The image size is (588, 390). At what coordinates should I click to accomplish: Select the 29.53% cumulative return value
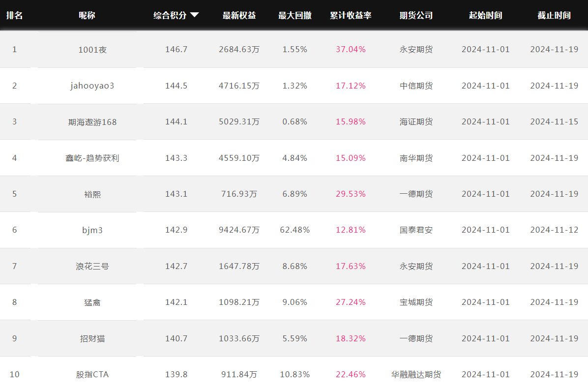coord(351,194)
